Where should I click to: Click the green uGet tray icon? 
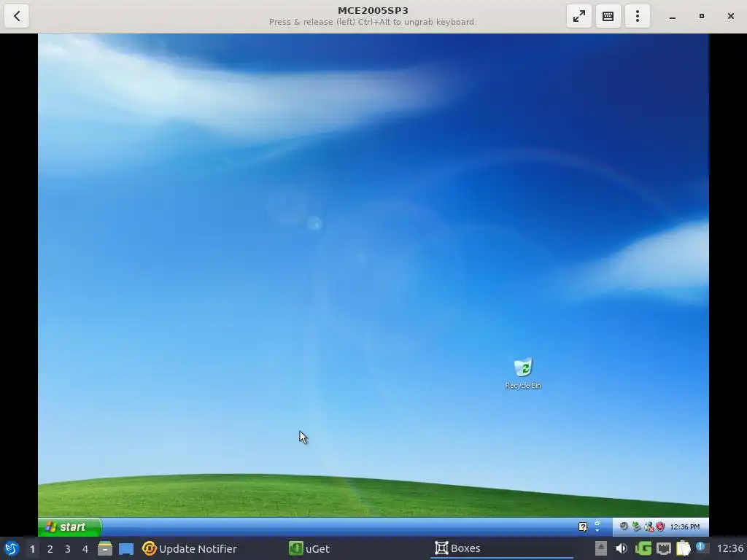tap(643, 548)
